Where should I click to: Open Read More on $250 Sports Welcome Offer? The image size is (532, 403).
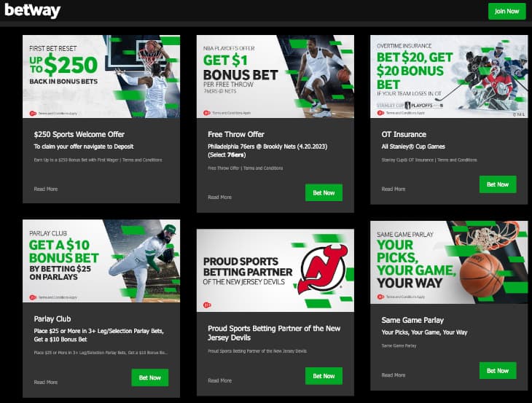[46, 189]
